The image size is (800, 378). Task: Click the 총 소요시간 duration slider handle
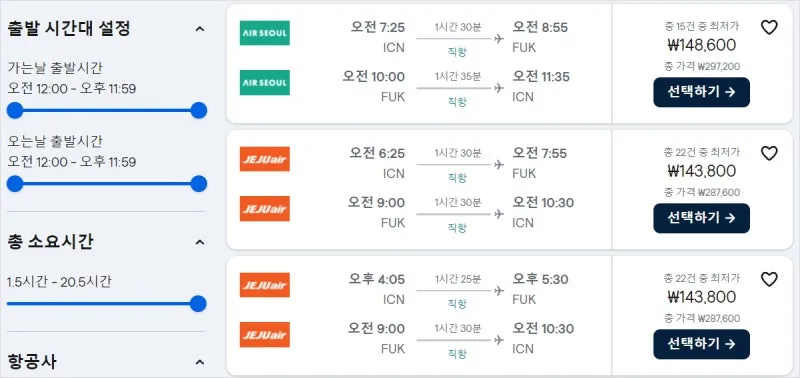198,304
